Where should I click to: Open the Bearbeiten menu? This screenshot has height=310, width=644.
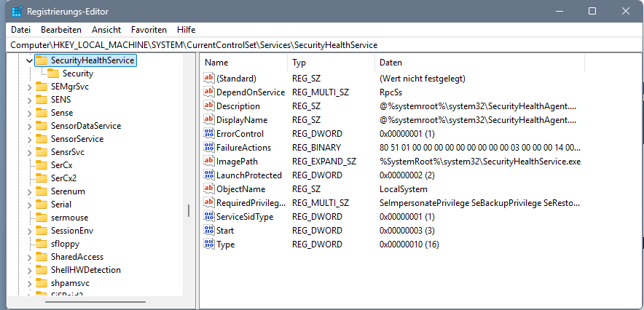(61, 30)
